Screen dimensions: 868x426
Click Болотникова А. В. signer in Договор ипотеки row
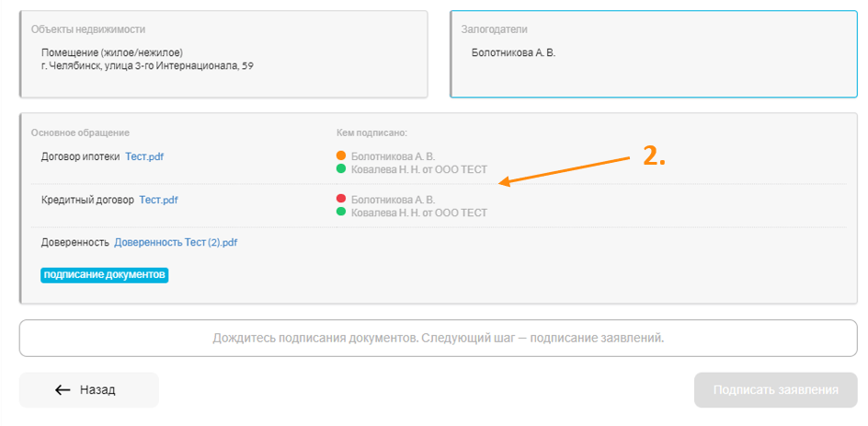tap(394, 156)
